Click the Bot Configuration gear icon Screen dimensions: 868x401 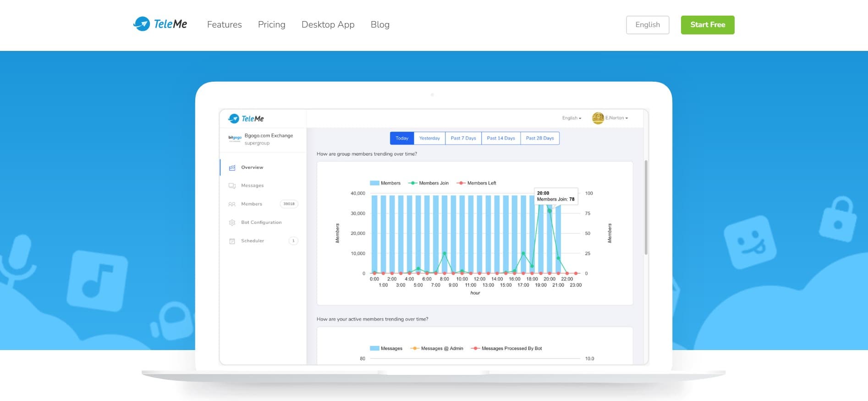(x=232, y=223)
